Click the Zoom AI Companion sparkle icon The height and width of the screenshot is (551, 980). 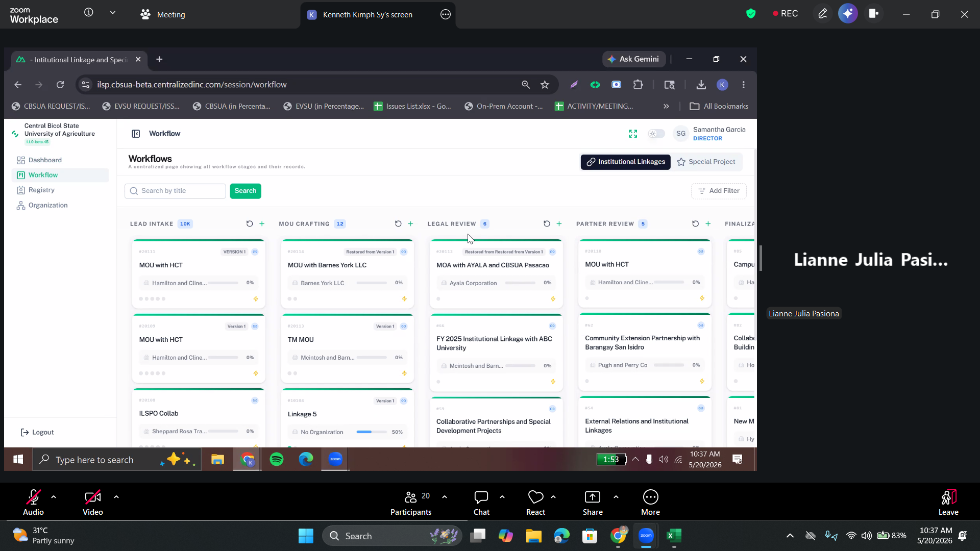848,14
